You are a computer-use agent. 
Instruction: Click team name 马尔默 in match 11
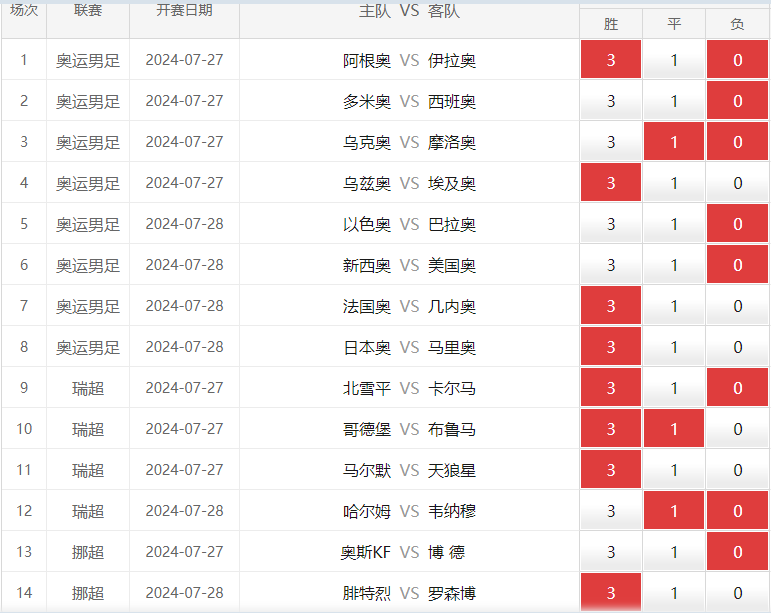[367, 470]
